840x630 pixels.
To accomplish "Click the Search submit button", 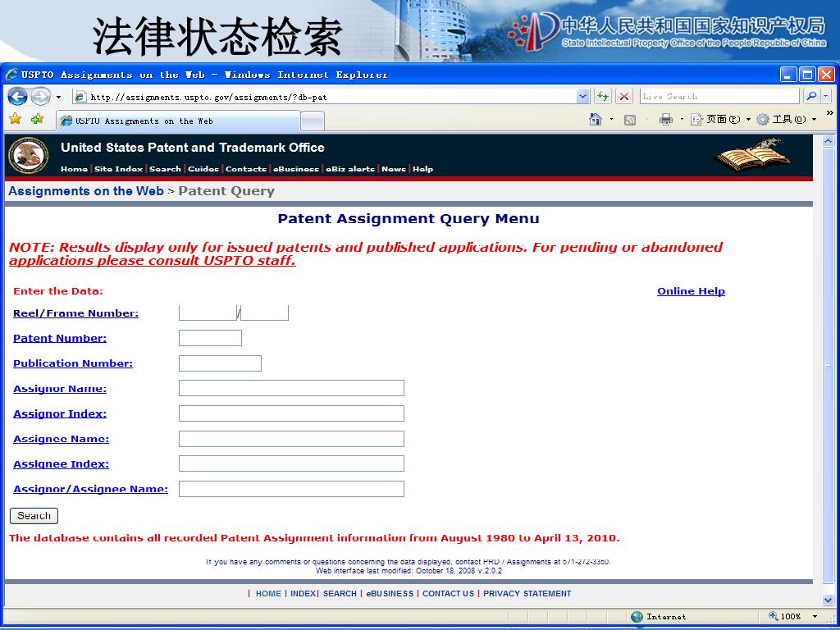I will tap(34, 516).
